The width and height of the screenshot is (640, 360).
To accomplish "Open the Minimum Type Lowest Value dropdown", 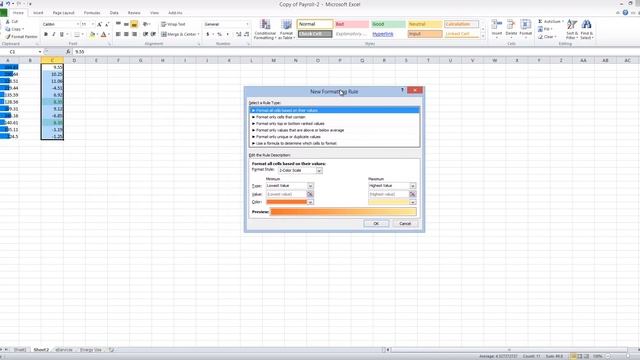I will 310,186.
